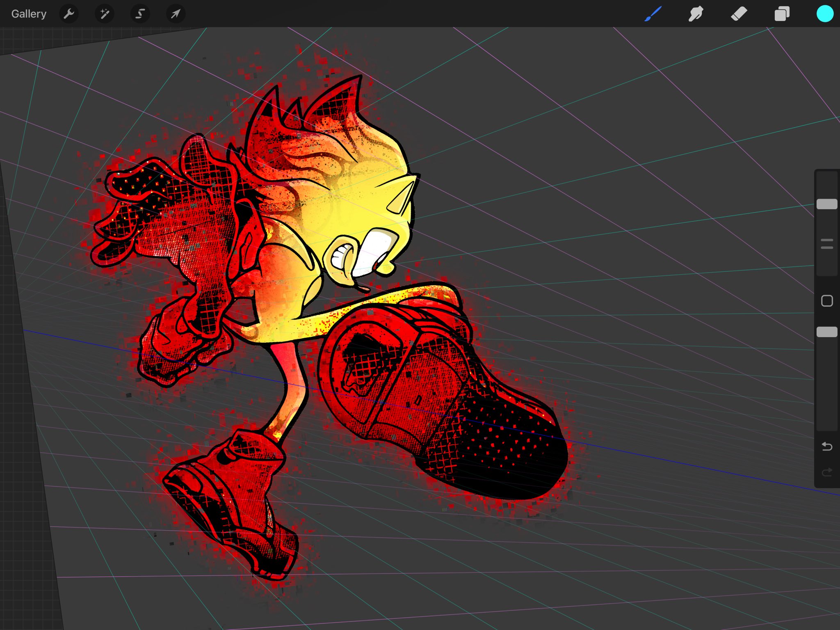Adjust the brush opacity slider handle

click(827, 332)
